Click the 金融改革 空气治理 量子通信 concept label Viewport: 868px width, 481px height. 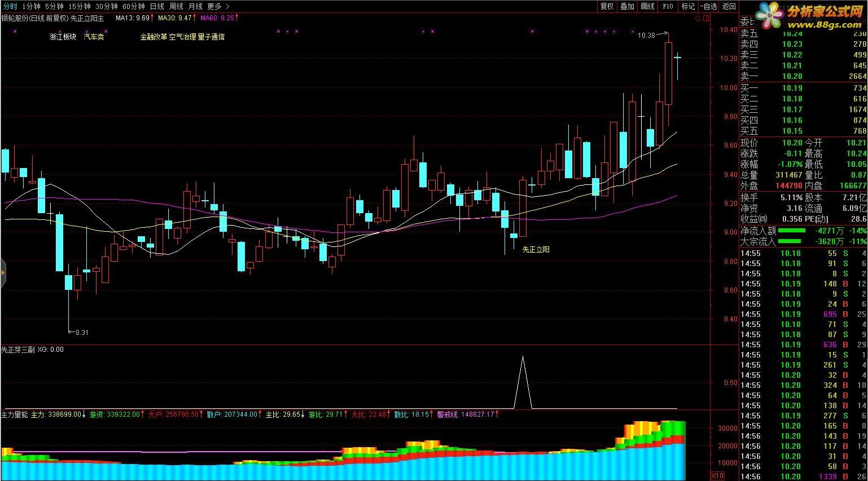click(182, 37)
